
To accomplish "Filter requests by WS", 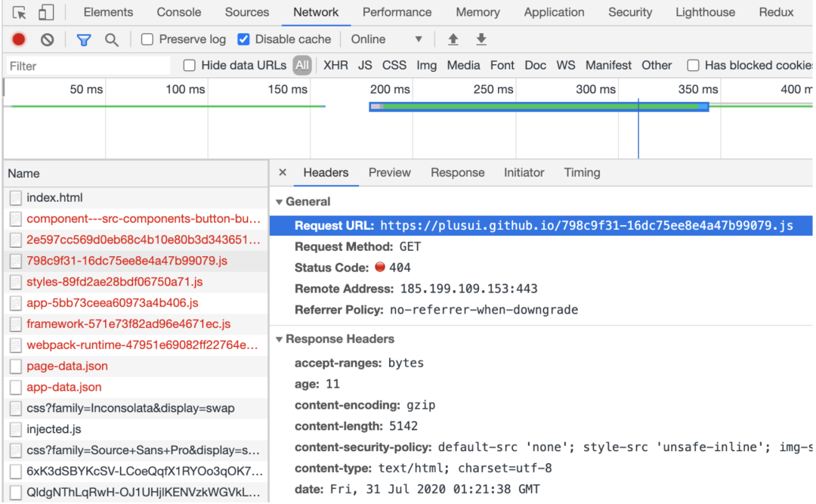I will click(566, 66).
